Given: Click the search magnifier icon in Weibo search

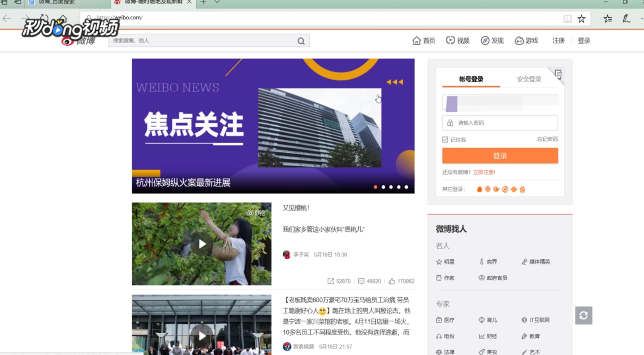Looking at the screenshot, I should 301,41.
